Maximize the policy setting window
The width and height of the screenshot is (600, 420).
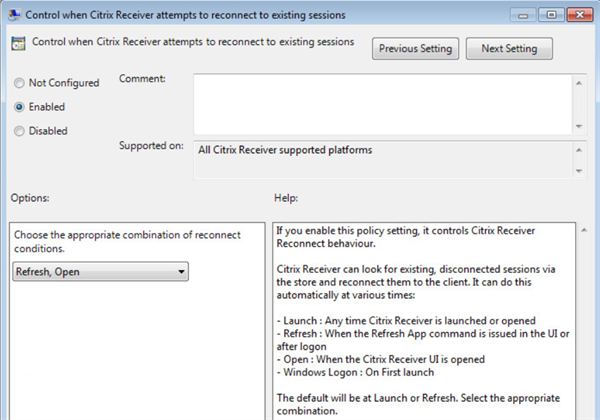point(551,15)
